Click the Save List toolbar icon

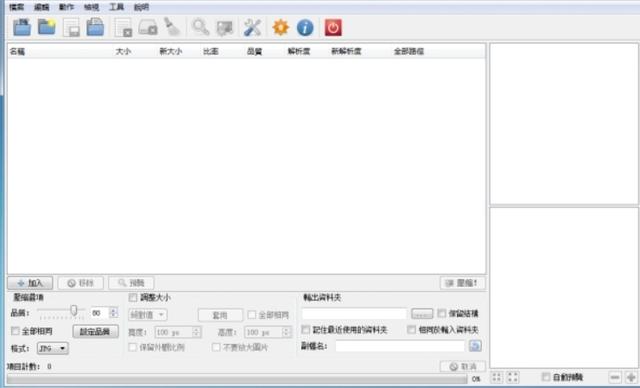(71, 27)
